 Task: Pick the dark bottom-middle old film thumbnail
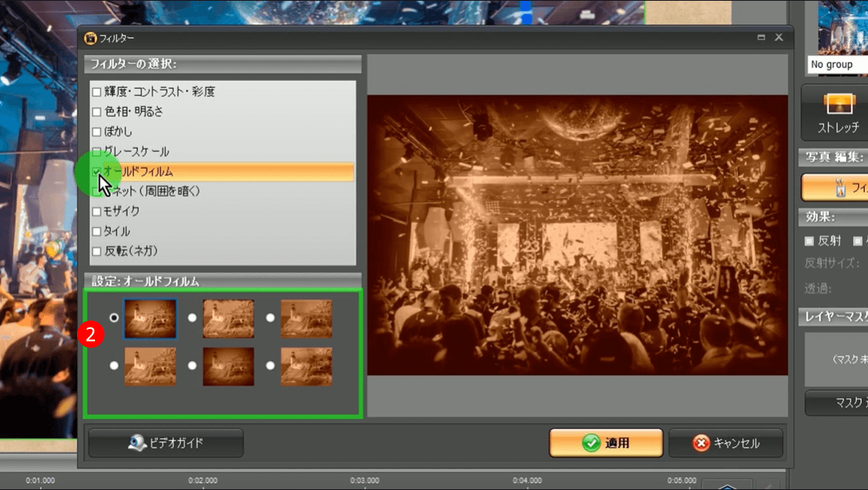tap(229, 367)
